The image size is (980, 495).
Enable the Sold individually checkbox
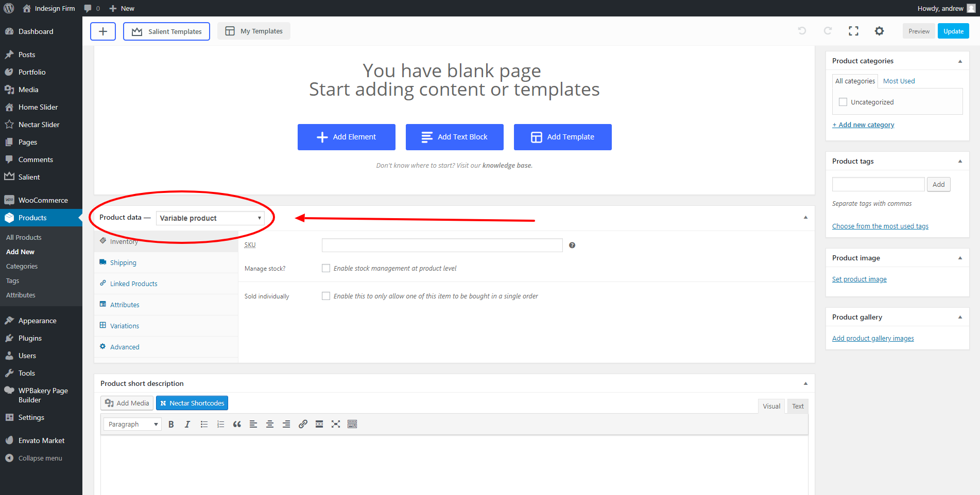coord(326,296)
